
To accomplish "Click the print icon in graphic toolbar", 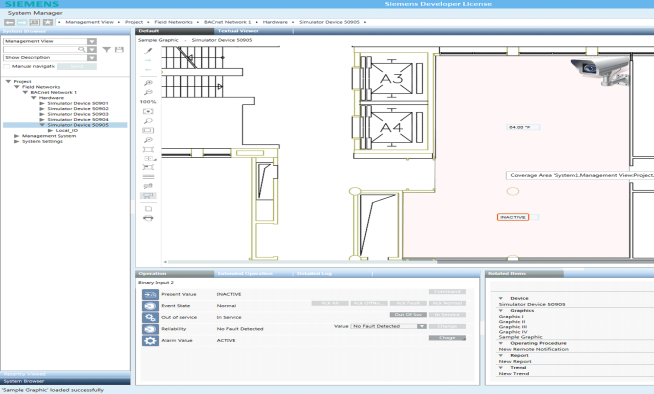I will click(148, 218).
